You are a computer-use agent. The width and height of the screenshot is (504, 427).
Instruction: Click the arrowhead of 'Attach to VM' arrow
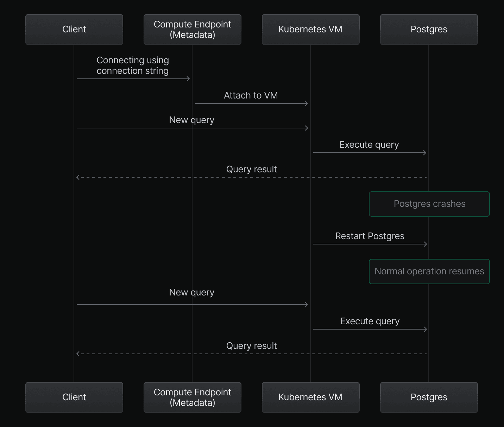[307, 103]
